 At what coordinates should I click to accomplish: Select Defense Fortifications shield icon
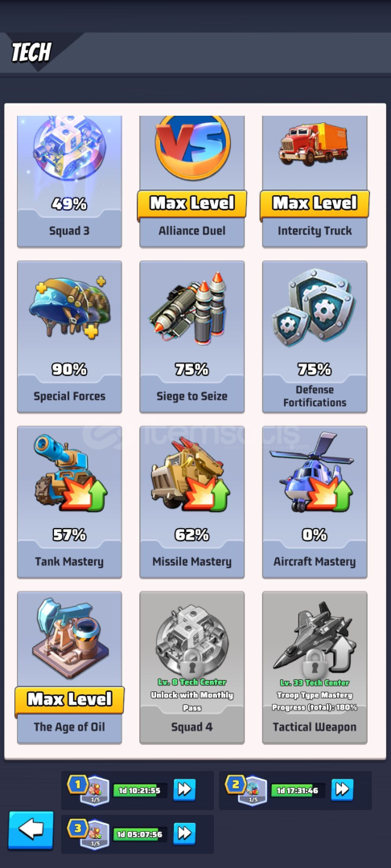coord(315,307)
